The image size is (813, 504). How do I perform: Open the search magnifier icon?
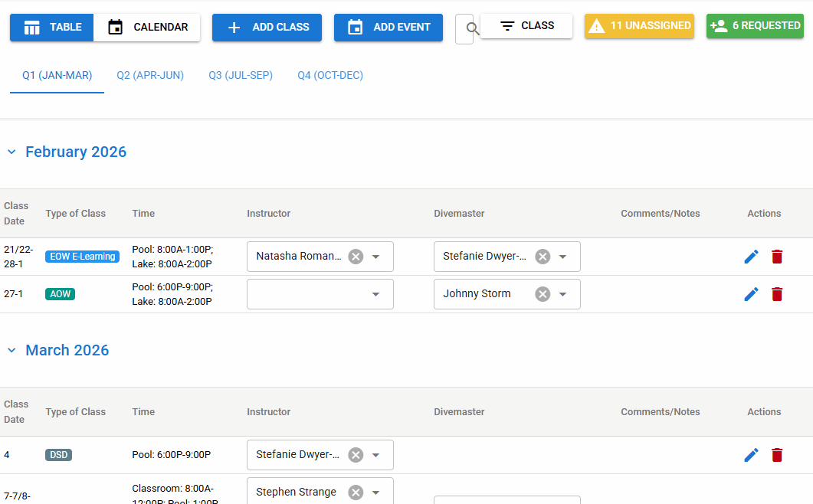tap(472, 28)
